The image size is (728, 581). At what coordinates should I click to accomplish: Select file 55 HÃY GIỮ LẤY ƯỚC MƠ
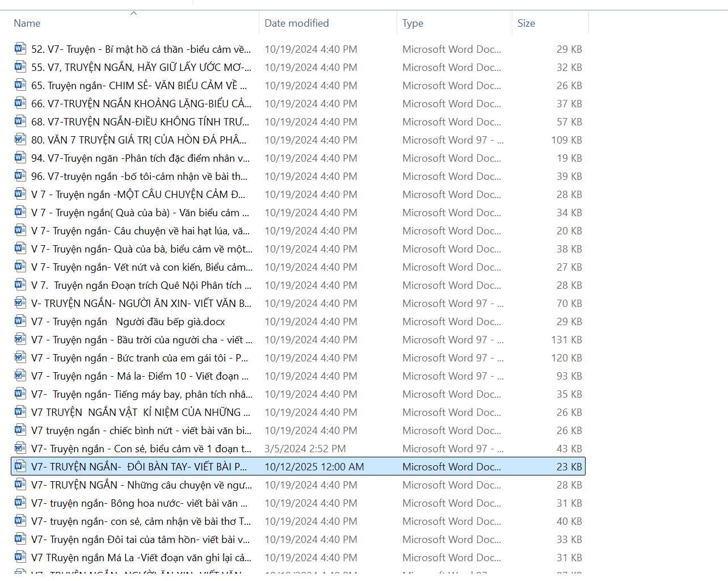point(141,68)
